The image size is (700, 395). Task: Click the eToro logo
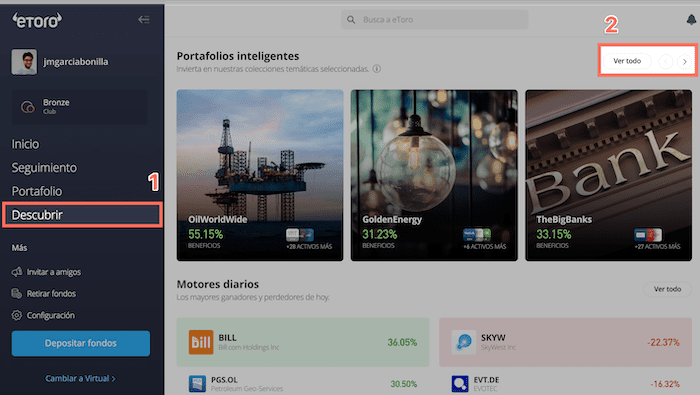[37, 20]
